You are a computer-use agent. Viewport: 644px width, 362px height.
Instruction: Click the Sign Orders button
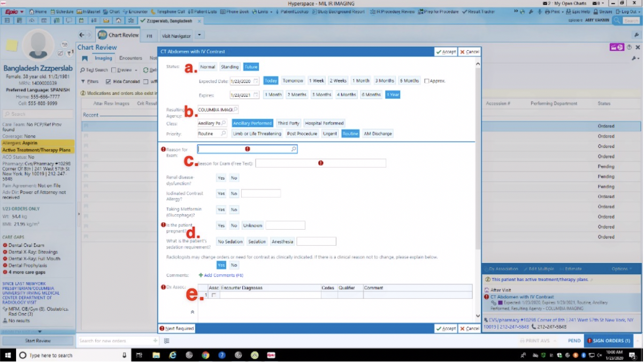coord(609,341)
